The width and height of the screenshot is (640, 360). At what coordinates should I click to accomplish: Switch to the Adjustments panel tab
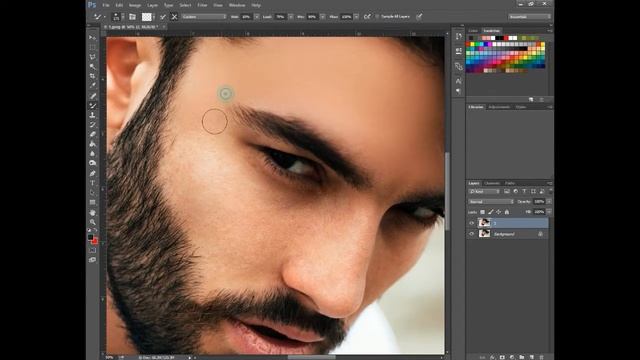coord(499,107)
